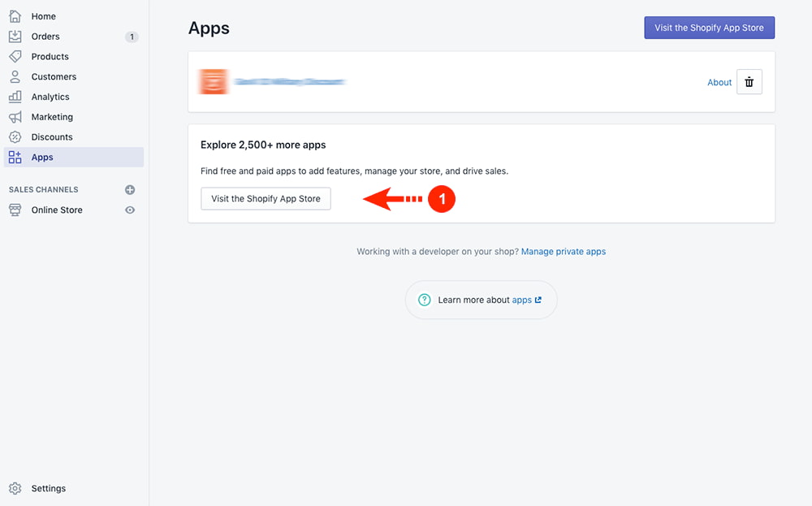Select the Home icon in sidebar
The height and width of the screenshot is (506, 812).
[16, 15]
